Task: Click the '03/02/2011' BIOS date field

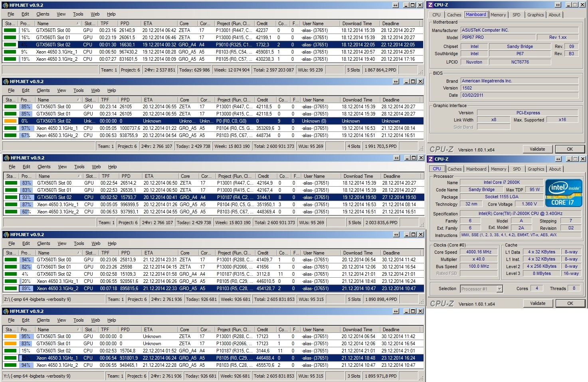Action: [519, 95]
